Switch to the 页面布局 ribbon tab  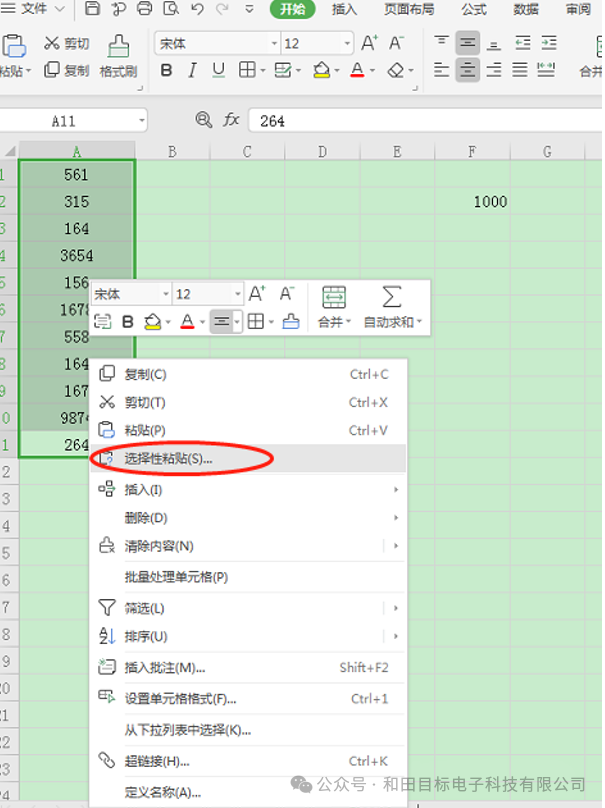click(409, 9)
